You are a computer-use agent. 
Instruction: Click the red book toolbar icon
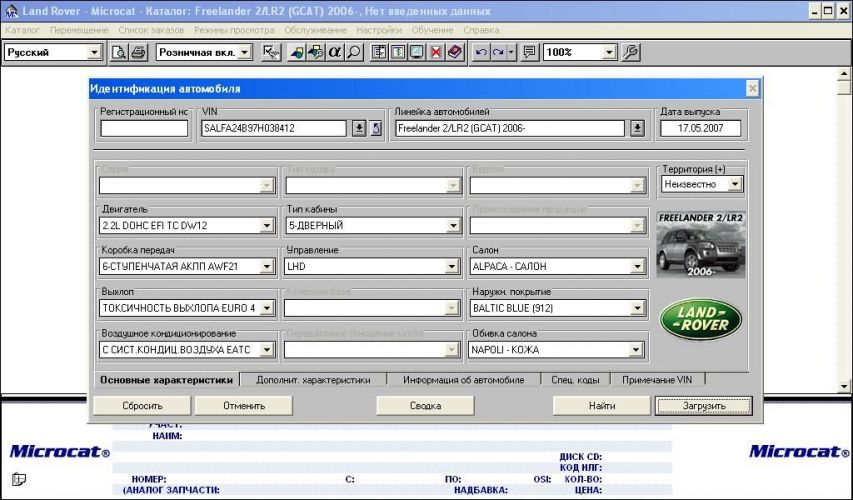point(455,52)
